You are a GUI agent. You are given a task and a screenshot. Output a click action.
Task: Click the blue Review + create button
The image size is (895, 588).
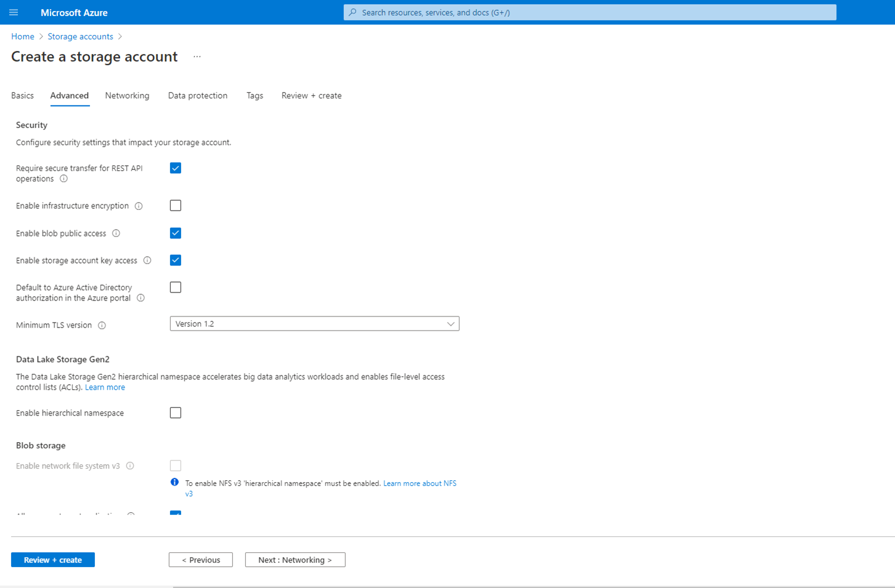(x=53, y=560)
